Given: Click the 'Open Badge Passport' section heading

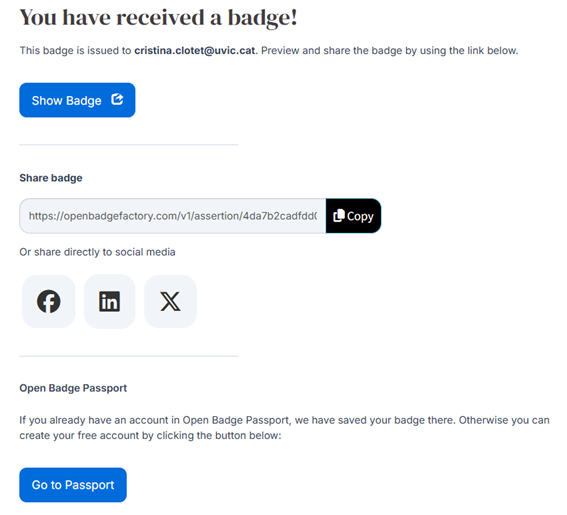Looking at the screenshot, I should pyautogui.click(x=73, y=388).
